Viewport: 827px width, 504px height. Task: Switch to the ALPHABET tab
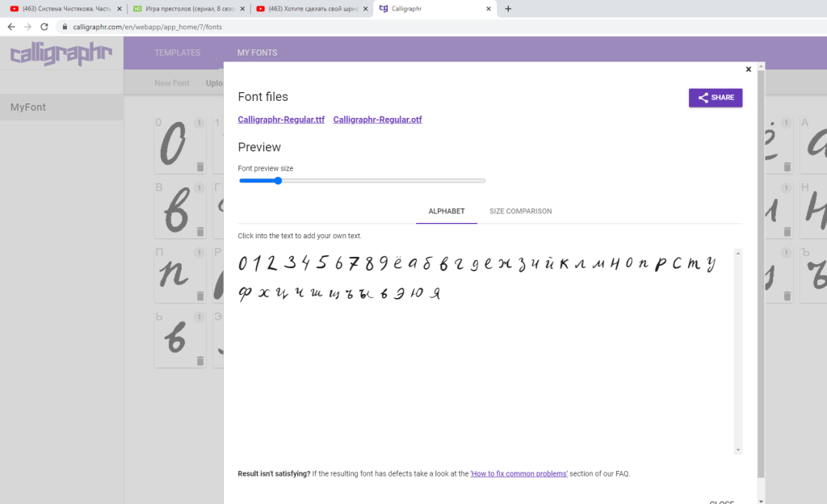[446, 212]
